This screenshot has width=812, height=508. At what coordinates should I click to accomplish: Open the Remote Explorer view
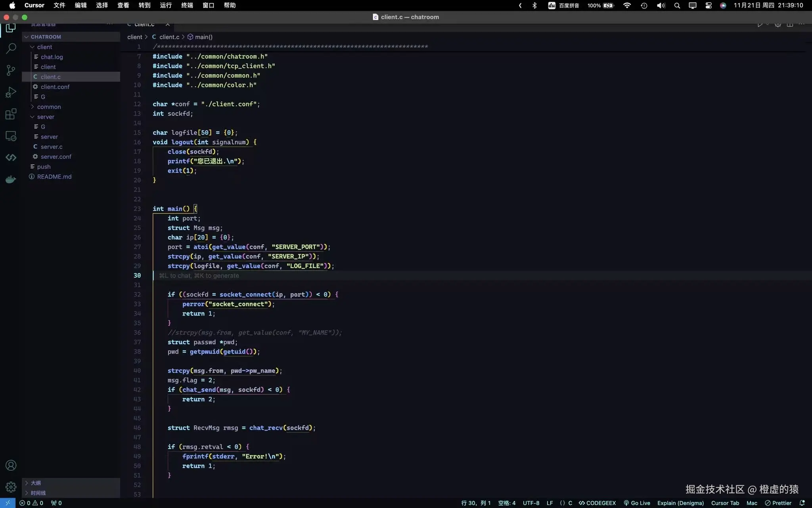point(11,136)
